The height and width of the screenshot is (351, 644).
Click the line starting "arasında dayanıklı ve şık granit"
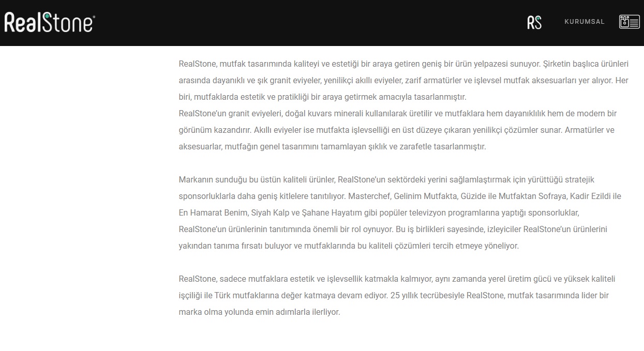403,81
